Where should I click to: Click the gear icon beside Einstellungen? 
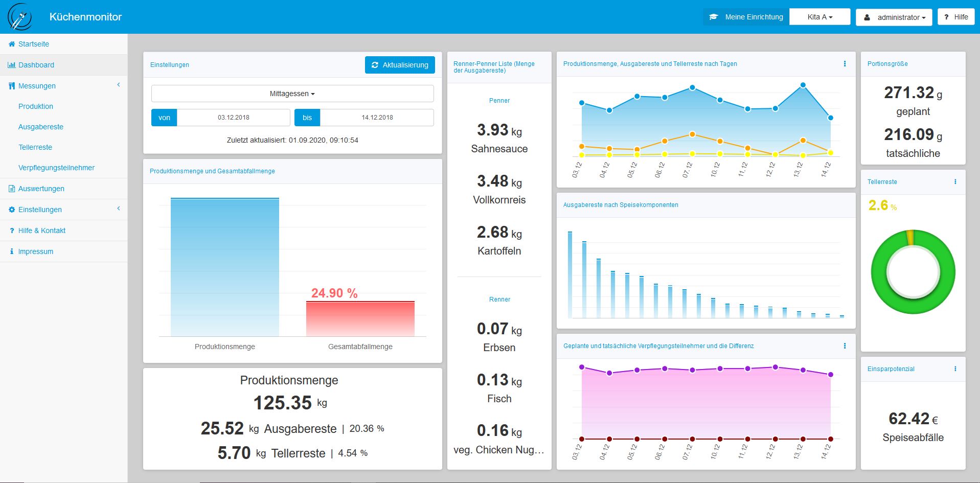click(12, 210)
